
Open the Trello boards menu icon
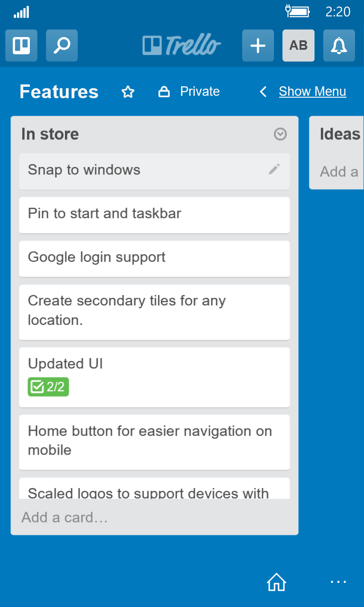pos(21,46)
